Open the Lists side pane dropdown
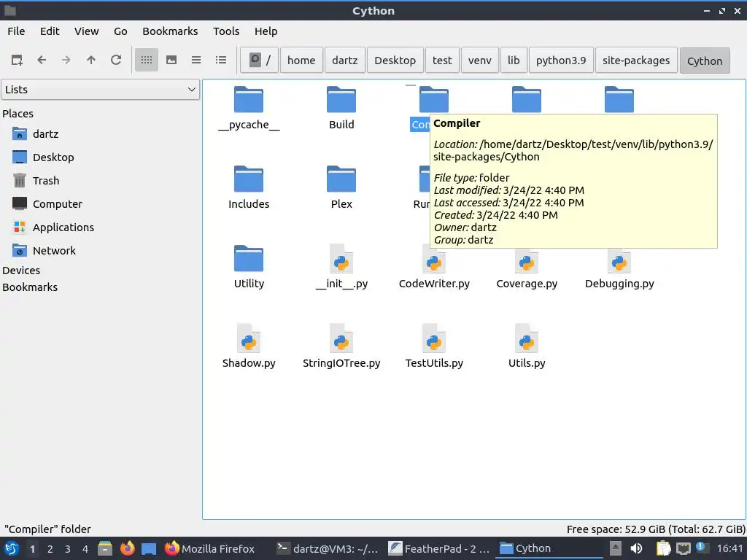747x560 pixels. pos(101,90)
